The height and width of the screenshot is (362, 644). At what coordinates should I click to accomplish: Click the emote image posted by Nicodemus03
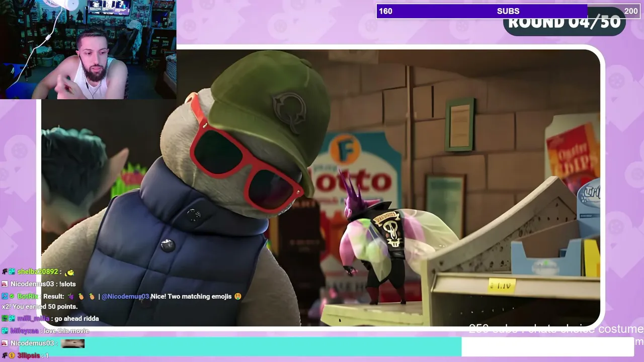click(72, 343)
